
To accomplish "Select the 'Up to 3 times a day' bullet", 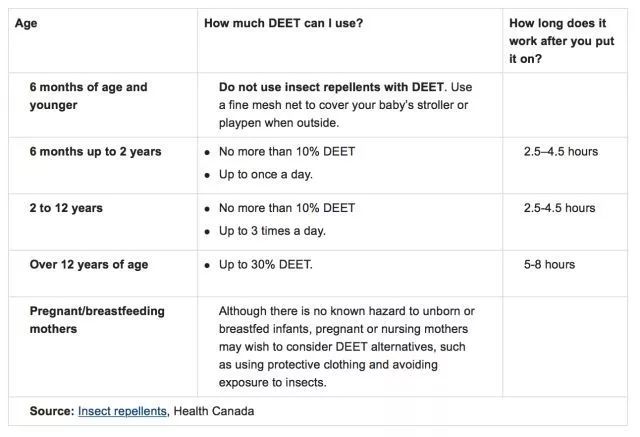I will pos(272,231).
